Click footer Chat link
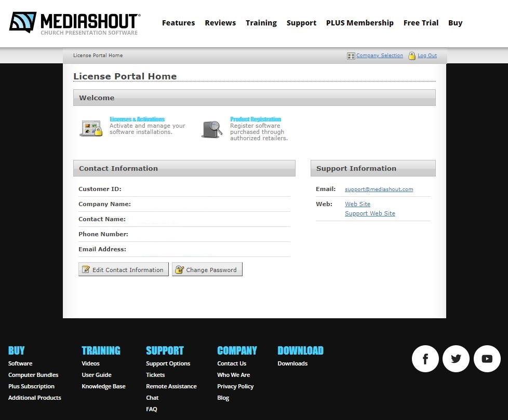Image resolution: width=508 pixels, height=420 pixels. [x=152, y=397]
